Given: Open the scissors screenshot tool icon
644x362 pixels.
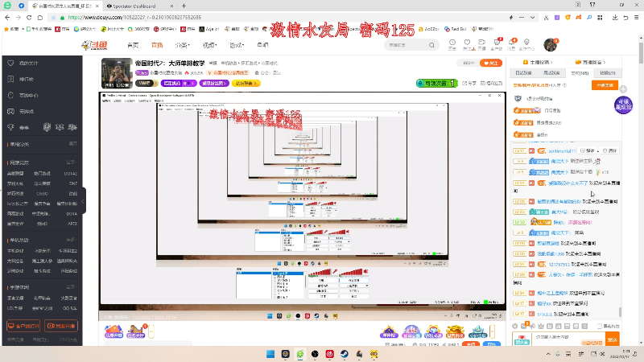Looking at the screenshot, I should coord(547,18).
